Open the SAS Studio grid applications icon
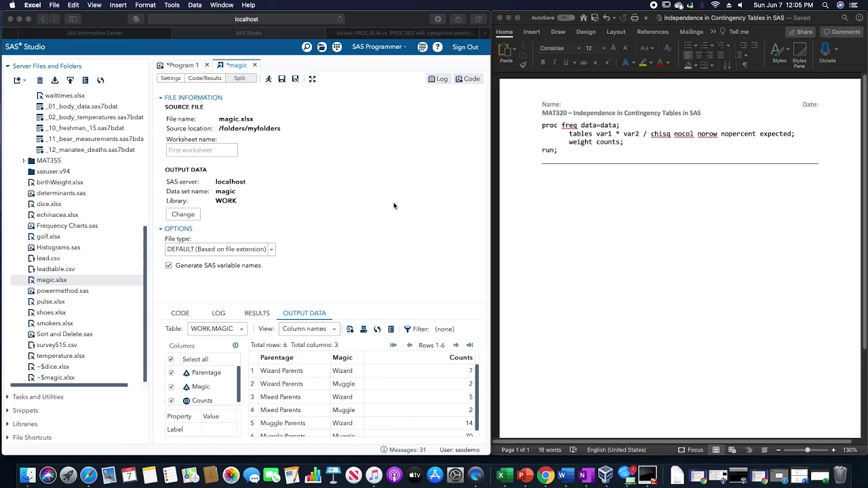 tap(337, 47)
